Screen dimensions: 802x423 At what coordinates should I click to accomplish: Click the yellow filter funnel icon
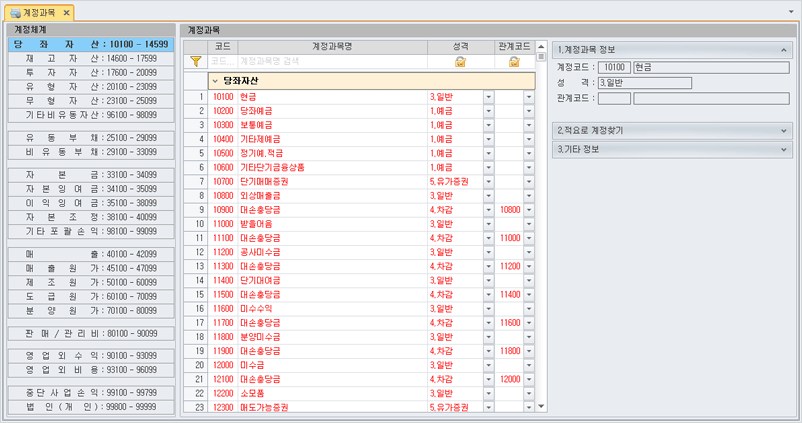(x=195, y=61)
